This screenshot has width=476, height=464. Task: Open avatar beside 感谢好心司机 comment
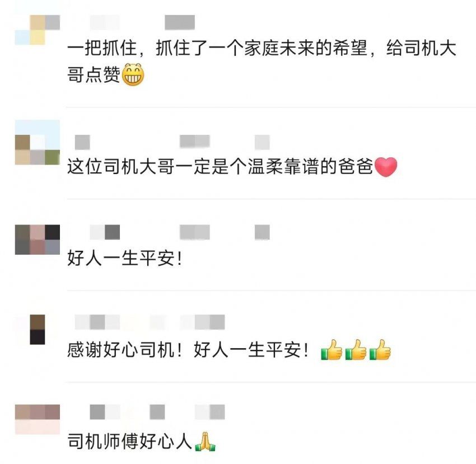click(x=38, y=330)
